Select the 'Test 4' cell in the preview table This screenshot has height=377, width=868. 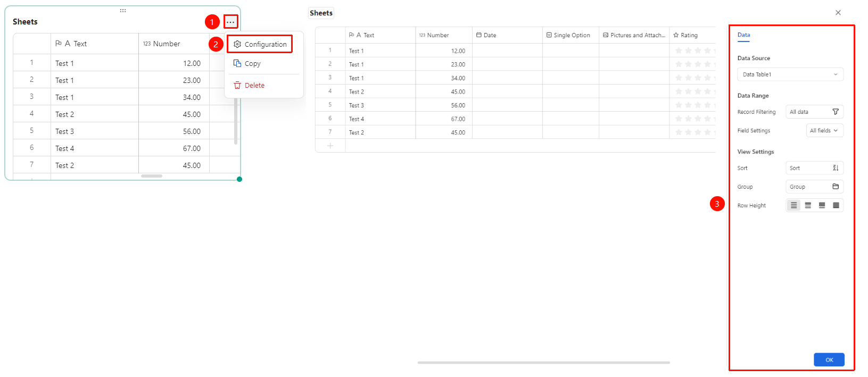pos(381,119)
